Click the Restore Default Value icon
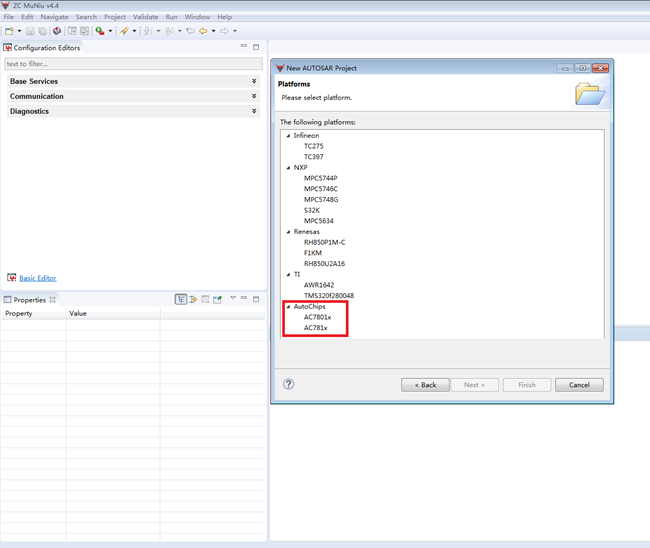The width and height of the screenshot is (650, 548). tap(205, 299)
